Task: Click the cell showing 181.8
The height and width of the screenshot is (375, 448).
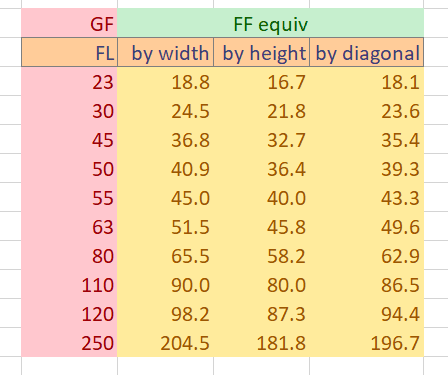Action: click(x=261, y=342)
